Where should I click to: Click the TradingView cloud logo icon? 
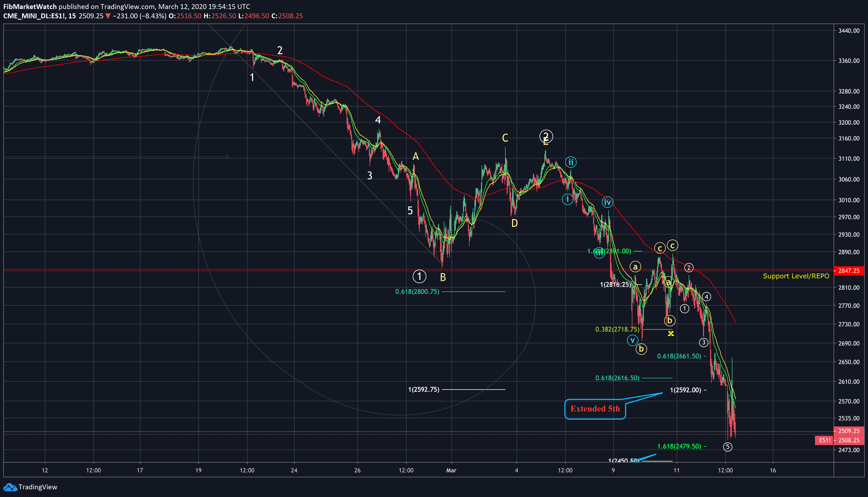tap(10, 487)
